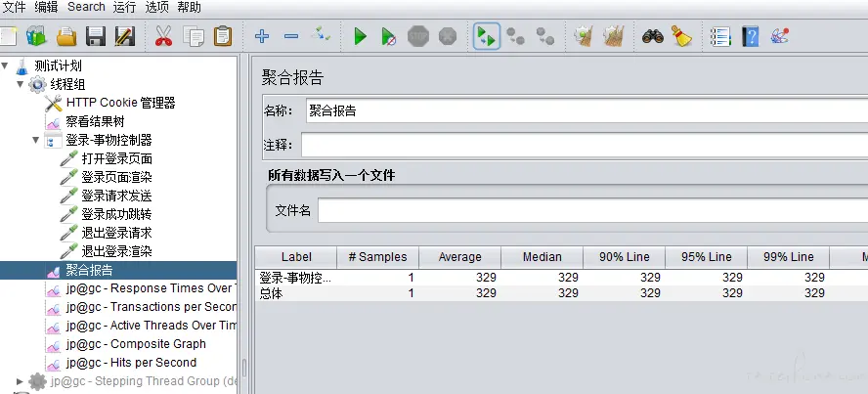Select jp@gc - Active Threads Over Time listener
Image resolution: width=868 pixels, height=394 pixels.
152,326
